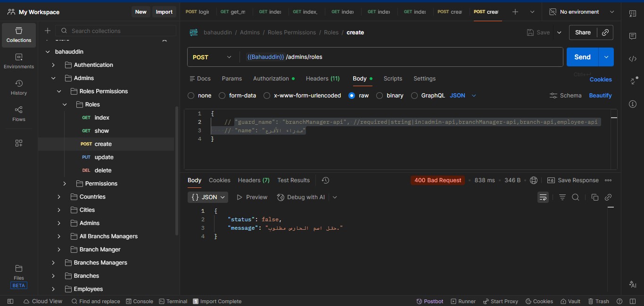Switch to the Headers (11) request tab
The image size is (644, 306).
pos(322,79)
